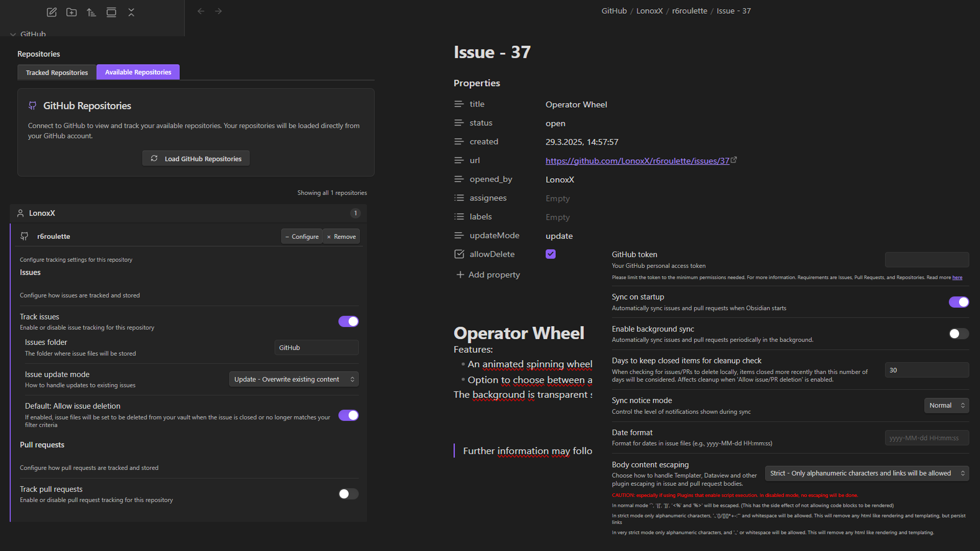
Task: Open the Sync notice mode dropdown
Action: 946,405
